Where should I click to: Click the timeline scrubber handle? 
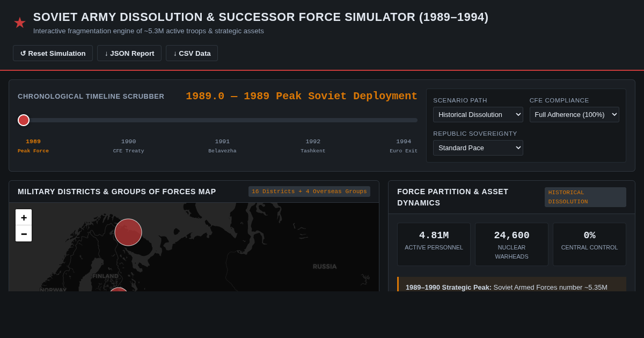(x=24, y=120)
